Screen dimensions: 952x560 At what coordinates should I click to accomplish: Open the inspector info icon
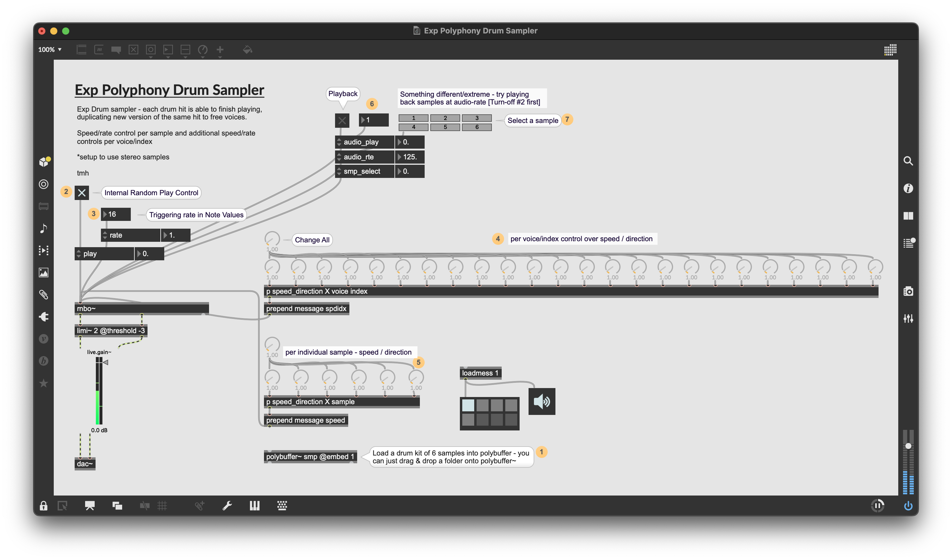tap(908, 188)
